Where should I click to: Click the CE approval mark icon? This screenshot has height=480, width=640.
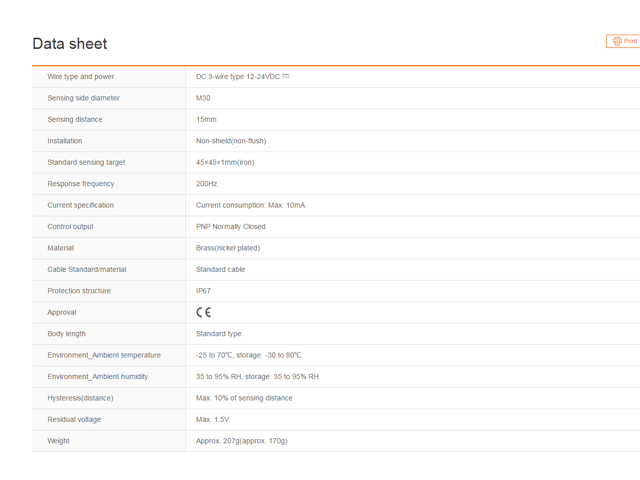pyautogui.click(x=203, y=312)
